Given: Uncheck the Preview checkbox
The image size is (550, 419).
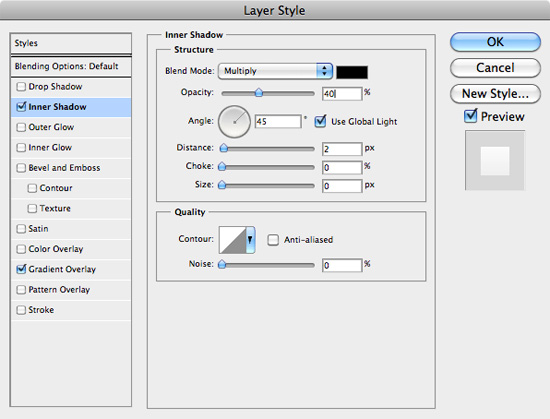Looking at the screenshot, I should pyautogui.click(x=470, y=116).
